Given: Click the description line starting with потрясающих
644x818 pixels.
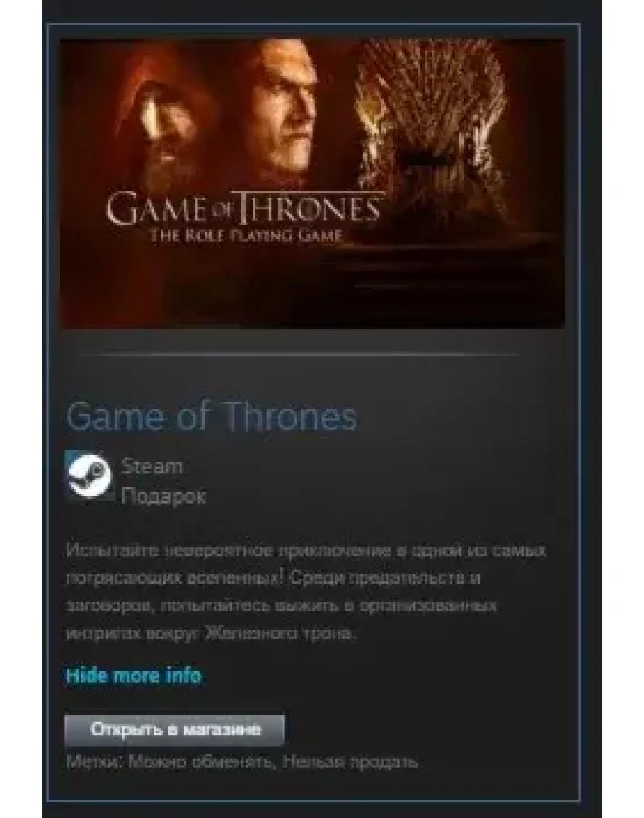Looking at the screenshot, I should coord(273,578).
